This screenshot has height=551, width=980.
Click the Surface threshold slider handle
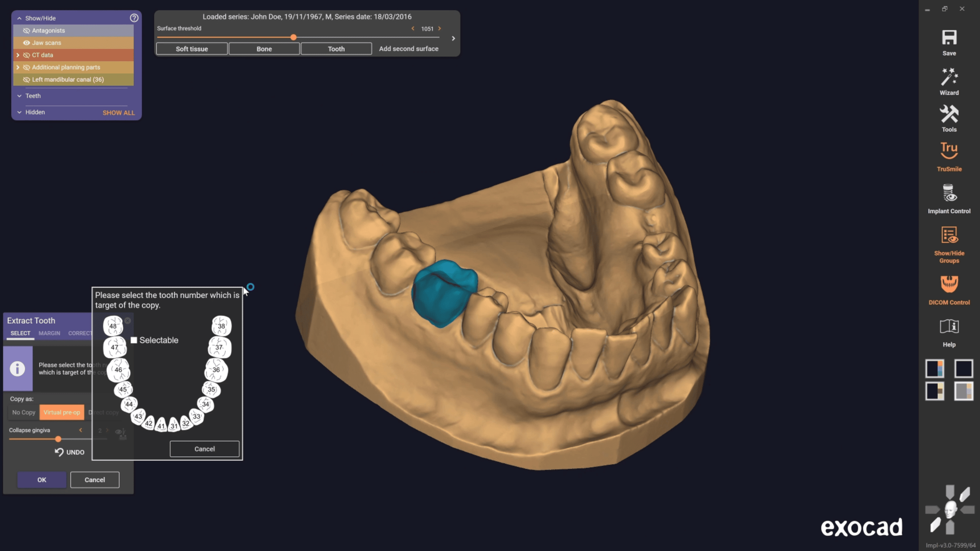(293, 37)
